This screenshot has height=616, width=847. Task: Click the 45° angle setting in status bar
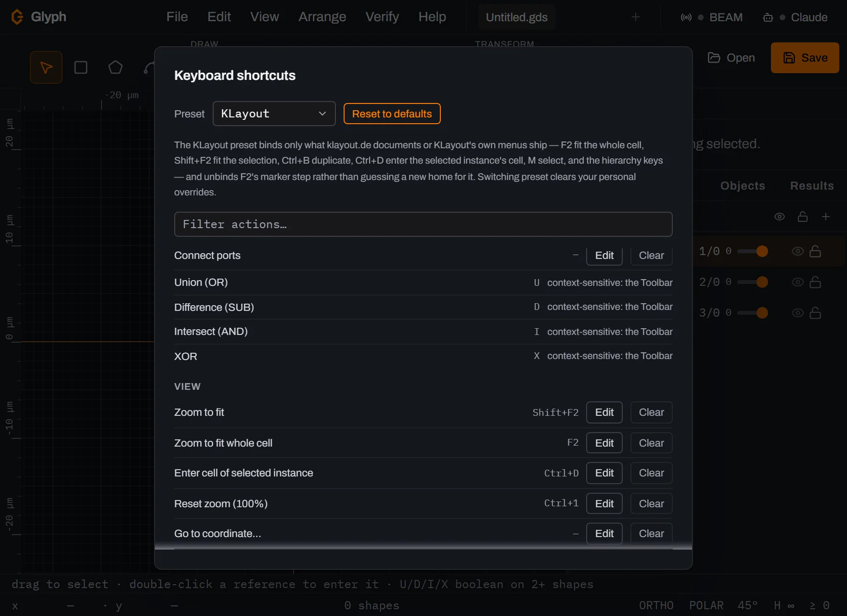click(748, 605)
